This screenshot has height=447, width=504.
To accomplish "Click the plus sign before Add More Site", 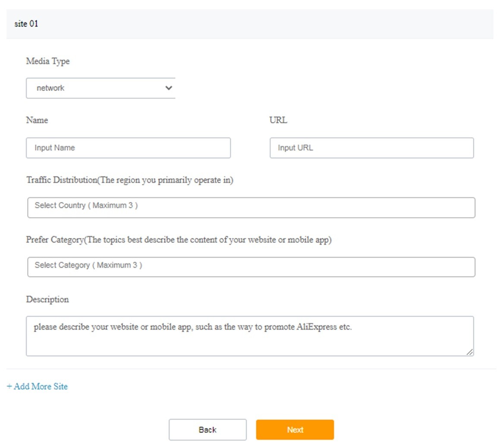I will [9, 386].
